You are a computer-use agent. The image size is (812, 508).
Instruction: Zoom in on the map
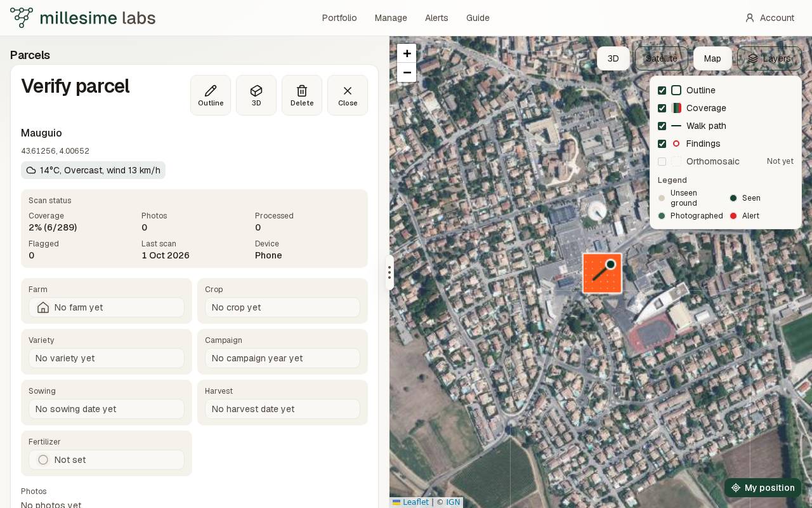[407, 53]
